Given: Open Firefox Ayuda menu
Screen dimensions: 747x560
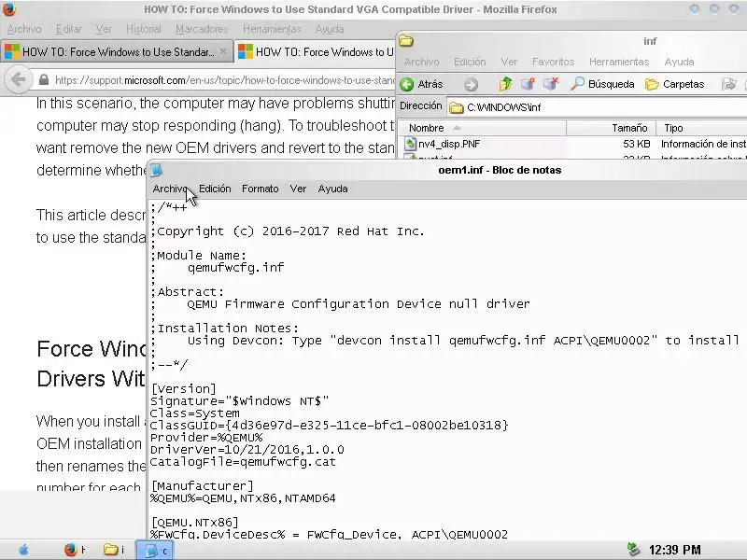Looking at the screenshot, I should click(330, 29).
